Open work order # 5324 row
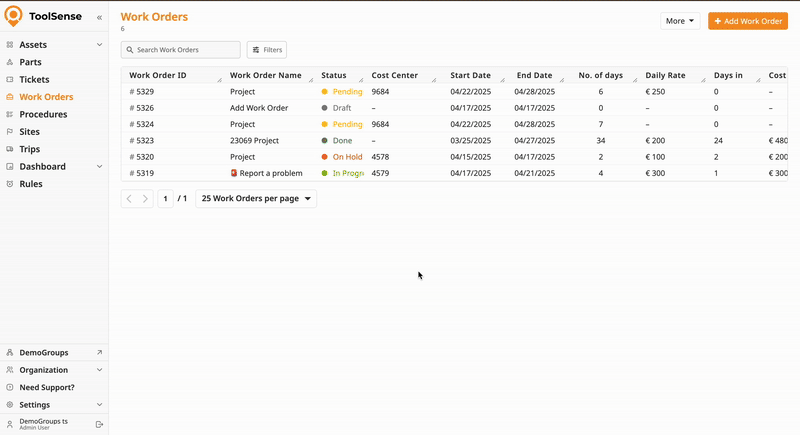Viewport: 800px width, 435px height. [x=454, y=124]
